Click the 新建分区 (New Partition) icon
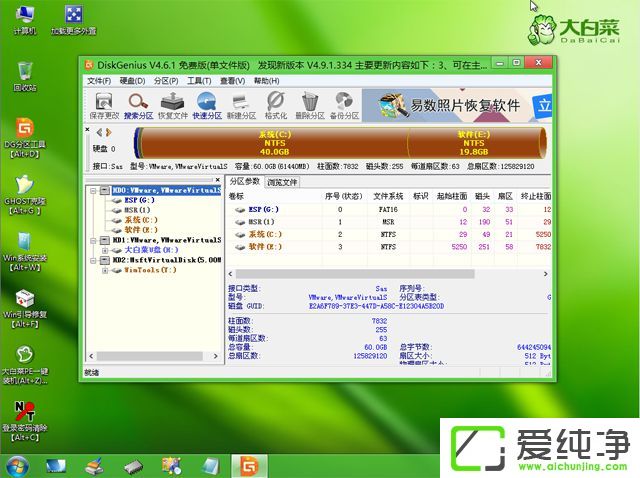The height and width of the screenshot is (478, 640). tap(242, 105)
